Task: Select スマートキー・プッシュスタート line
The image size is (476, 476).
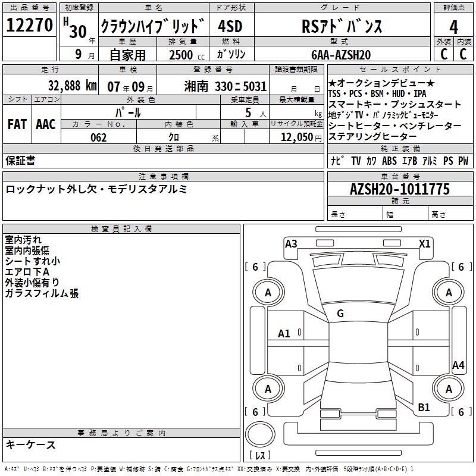Action: pos(394,105)
